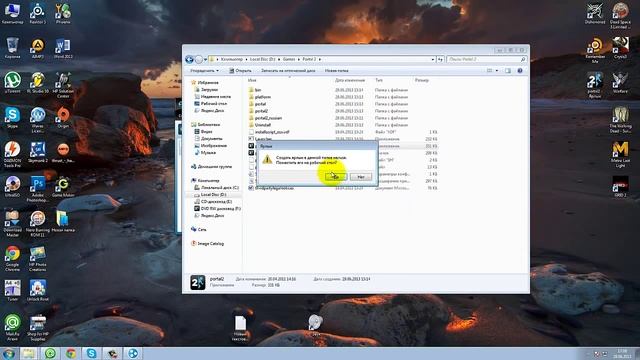Open the Упорядочить menu
Screen dimensions: 640x360
tap(204, 71)
